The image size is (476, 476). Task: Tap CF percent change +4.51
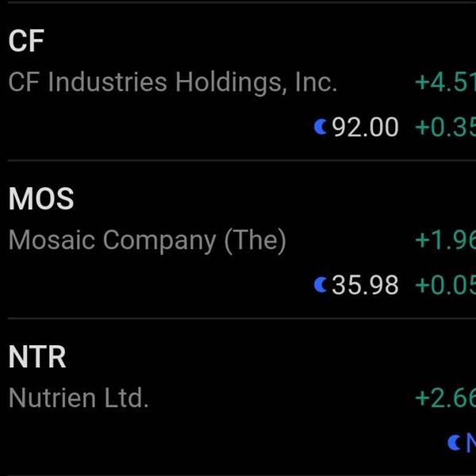point(445,83)
